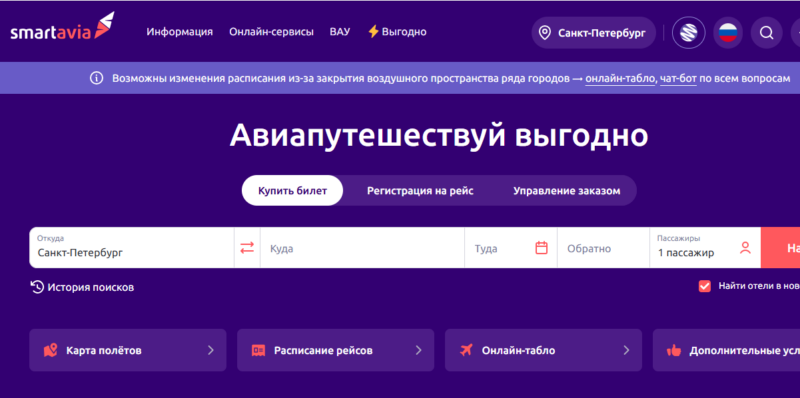The image size is (800, 398).
Task: Click the Обратно return date field
Action: tap(603, 247)
